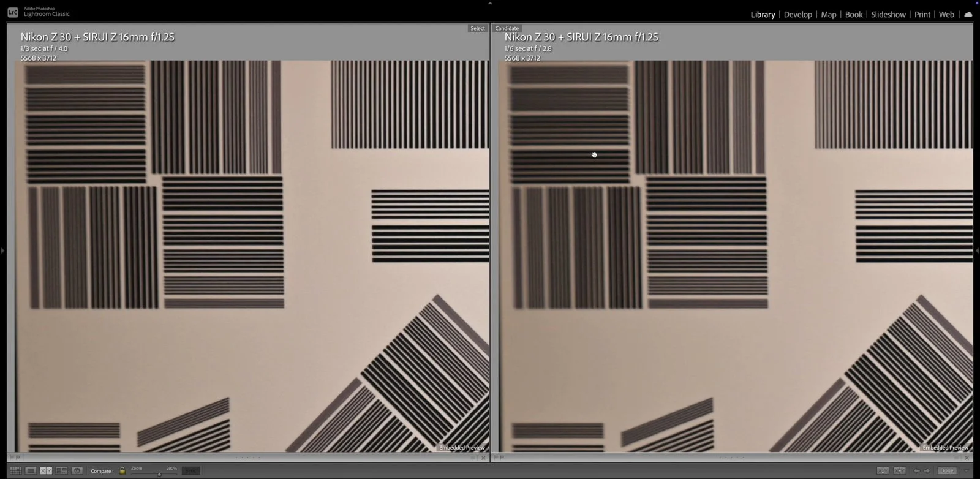Image resolution: width=980 pixels, height=479 pixels.
Task: Open the toolbar options dropdown arrow
Action: click(x=967, y=470)
